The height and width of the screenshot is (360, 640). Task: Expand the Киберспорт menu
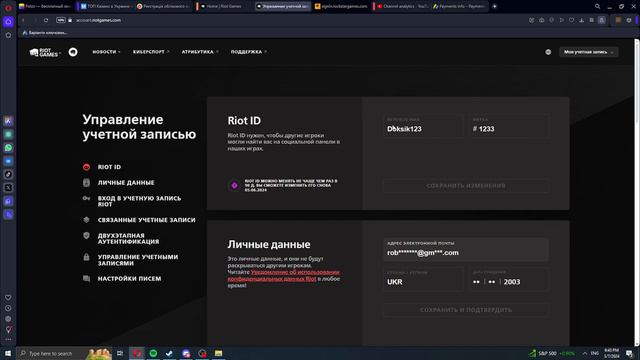151,52
